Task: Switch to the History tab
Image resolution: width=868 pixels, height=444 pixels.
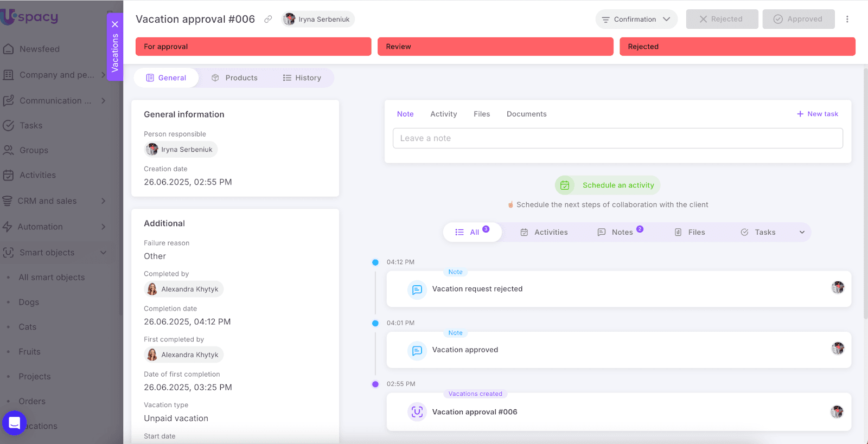Action: [302, 78]
